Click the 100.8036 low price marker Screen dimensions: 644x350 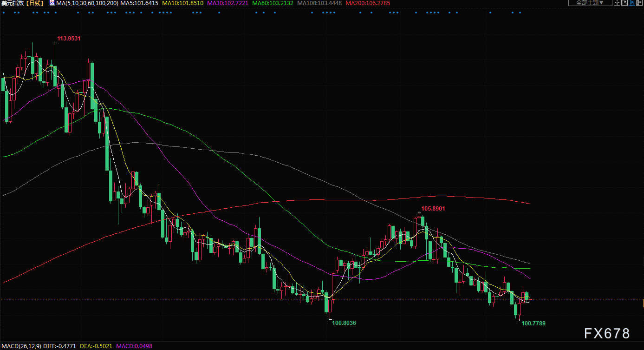point(344,323)
